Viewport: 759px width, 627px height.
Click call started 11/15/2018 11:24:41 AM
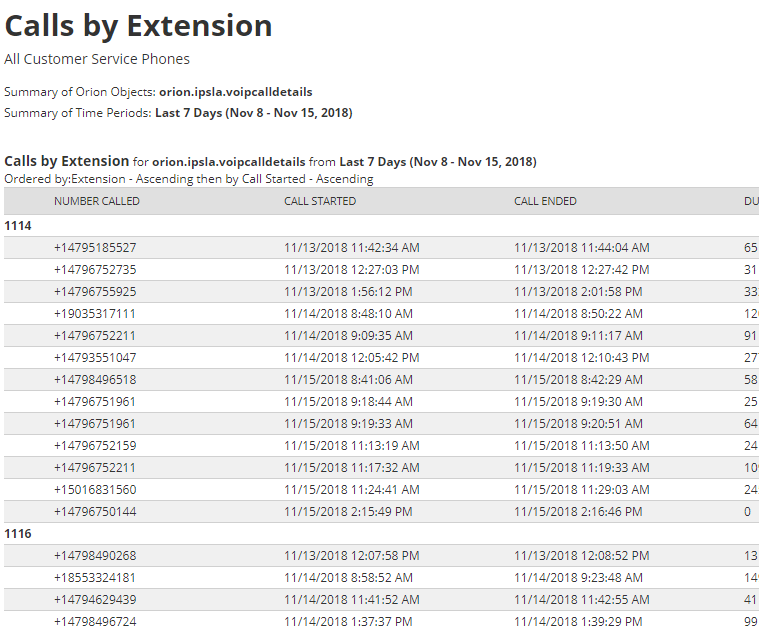click(351, 489)
